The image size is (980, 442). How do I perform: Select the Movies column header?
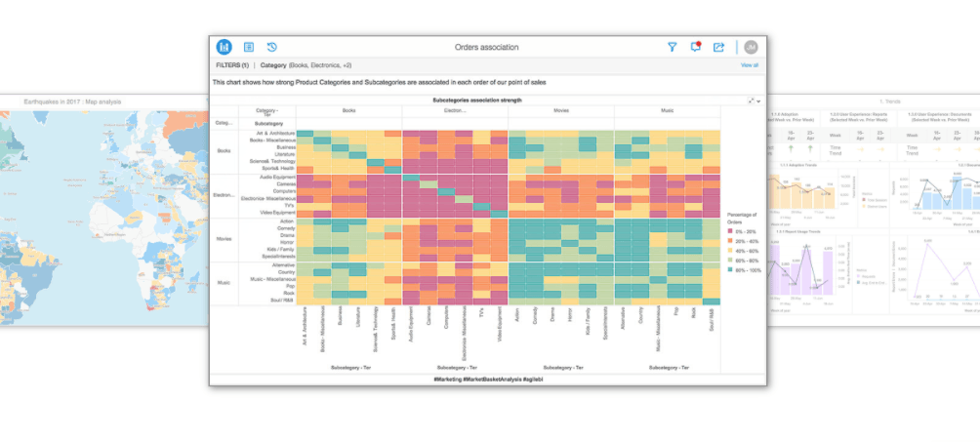(x=561, y=111)
